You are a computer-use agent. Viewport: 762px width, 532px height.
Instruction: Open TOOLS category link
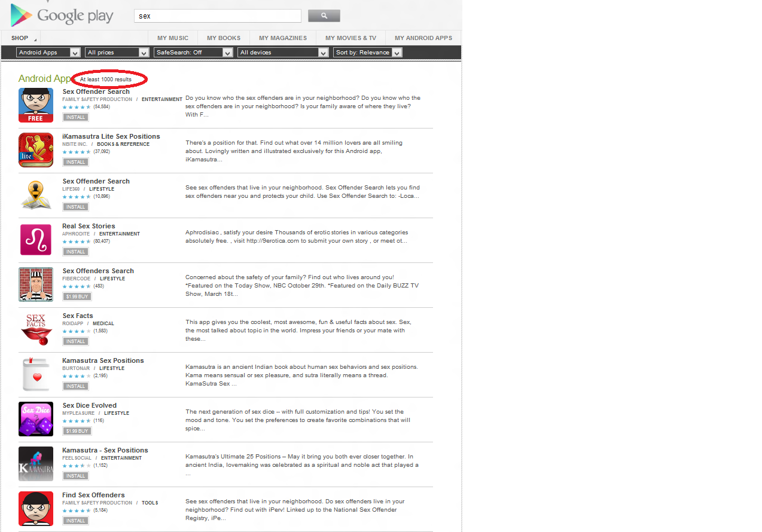click(x=150, y=503)
